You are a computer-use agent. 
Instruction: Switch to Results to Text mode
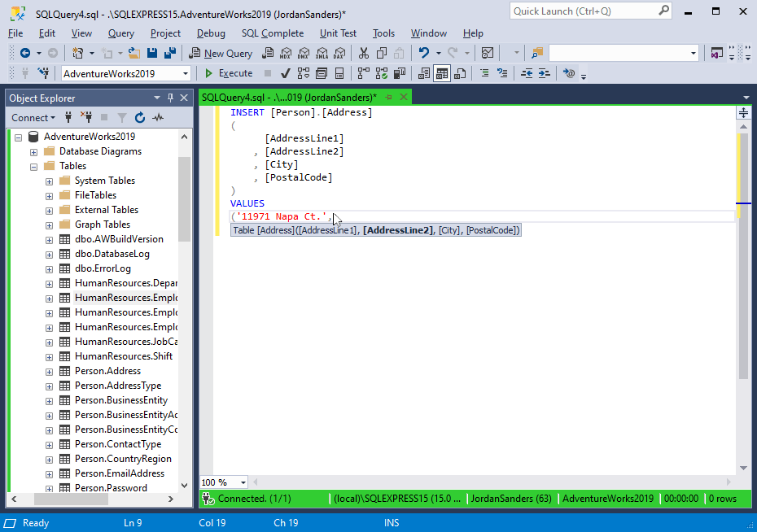424,73
